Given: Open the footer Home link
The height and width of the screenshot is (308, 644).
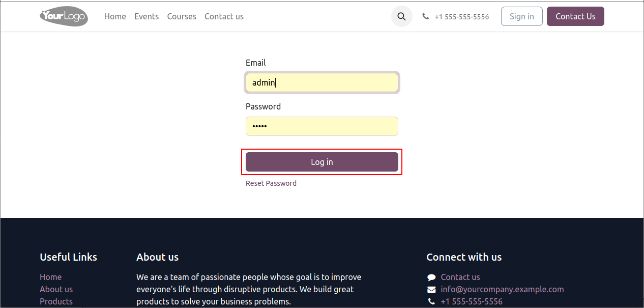Looking at the screenshot, I should tap(51, 277).
